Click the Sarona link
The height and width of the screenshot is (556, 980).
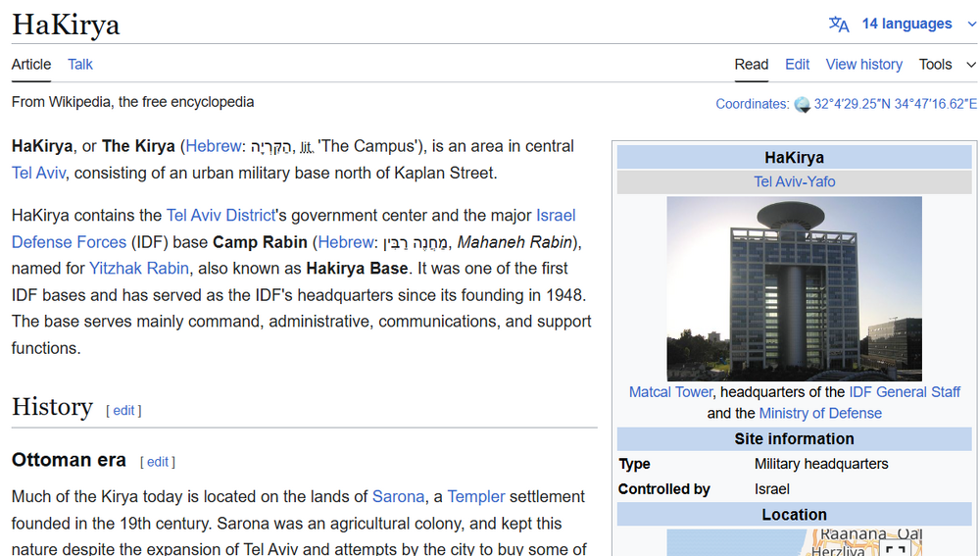click(398, 497)
